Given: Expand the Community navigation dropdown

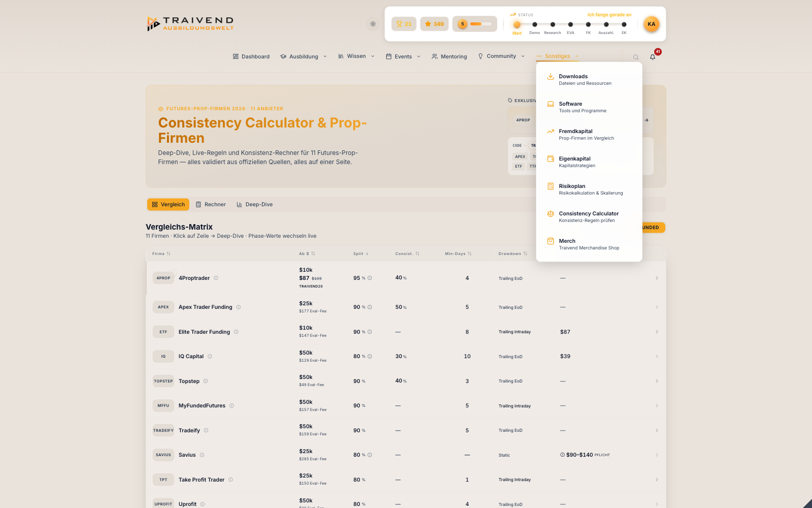Looking at the screenshot, I should coord(501,56).
